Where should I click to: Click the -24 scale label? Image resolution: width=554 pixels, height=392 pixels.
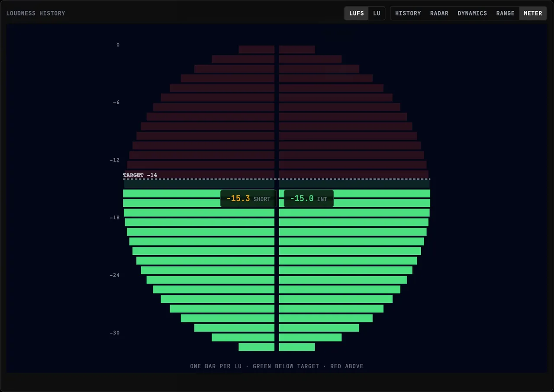pos(114,275)
